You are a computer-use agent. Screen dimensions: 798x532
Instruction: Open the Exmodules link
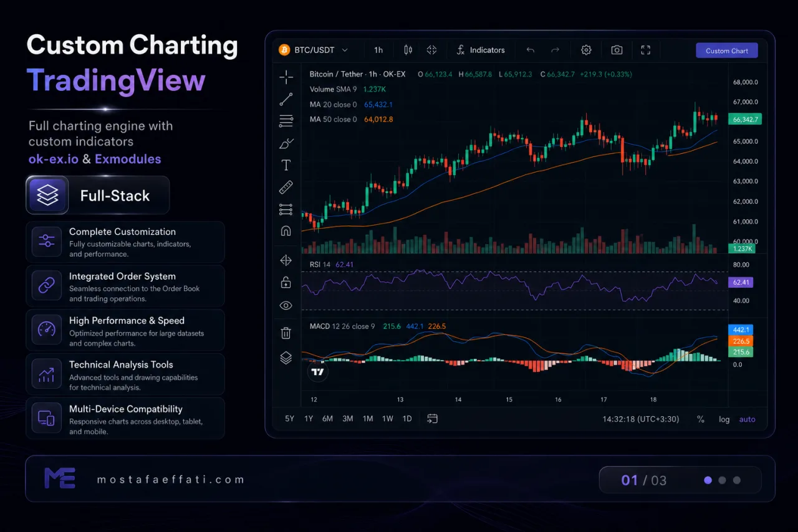click(x=128, y=159)
